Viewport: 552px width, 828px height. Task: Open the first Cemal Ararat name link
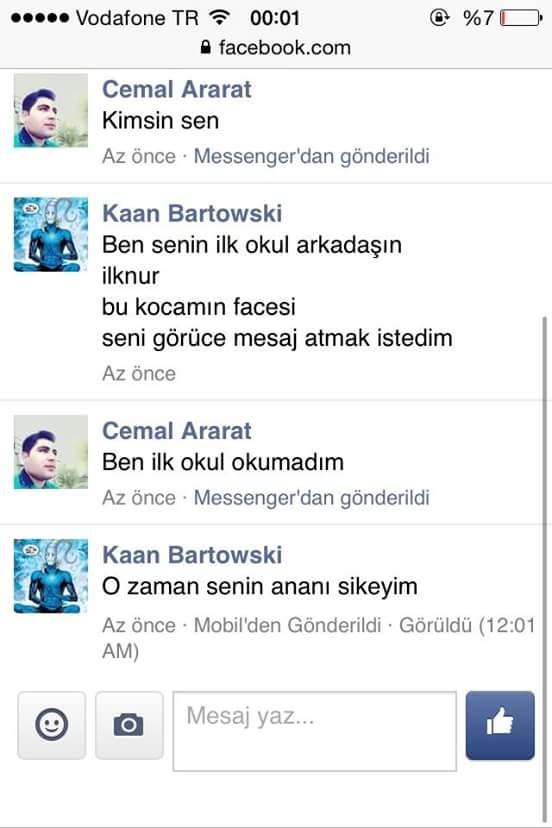pyautogui.click(x=176, y=89)
